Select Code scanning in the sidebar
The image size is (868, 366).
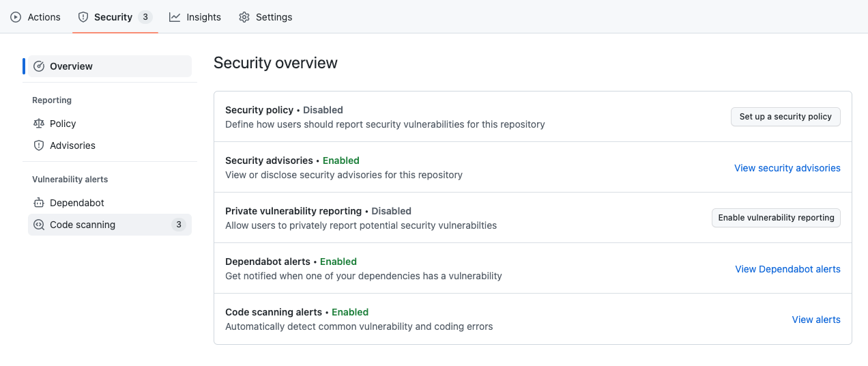click(x=83, y=225)
